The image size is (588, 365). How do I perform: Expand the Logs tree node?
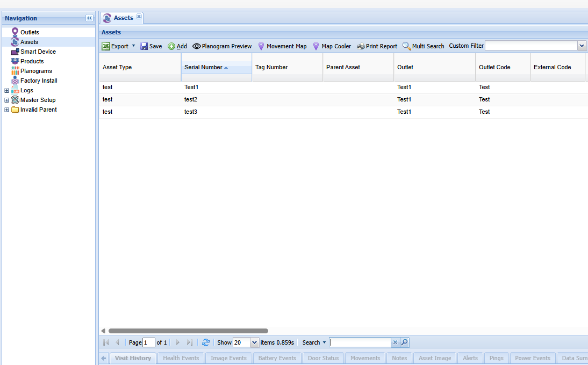6,90
